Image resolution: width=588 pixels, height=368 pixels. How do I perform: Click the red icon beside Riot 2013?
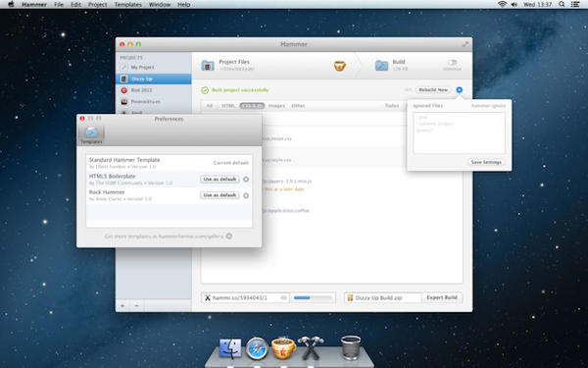(124, 90)
